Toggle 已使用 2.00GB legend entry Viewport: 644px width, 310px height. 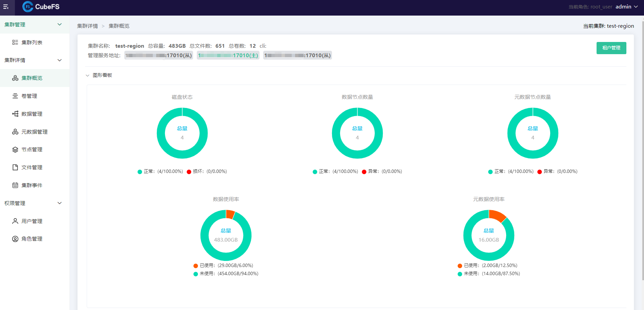[x=487, y=266]
